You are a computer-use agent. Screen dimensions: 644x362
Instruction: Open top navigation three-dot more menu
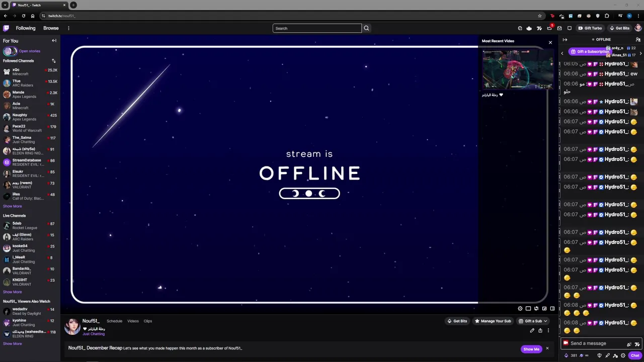(x=68, y=28)
